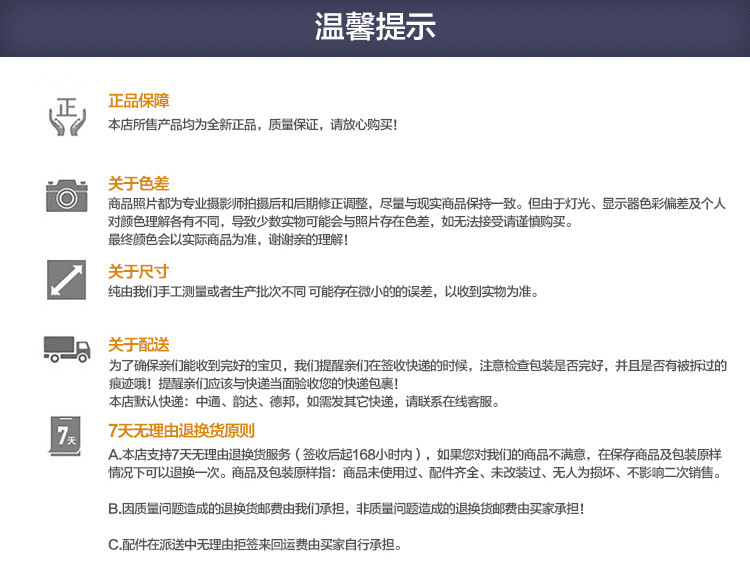Click the line 本店默认快递：中通、韵达、德邦
Viewport: 750px width, 563px height.
tap(304, 401)
